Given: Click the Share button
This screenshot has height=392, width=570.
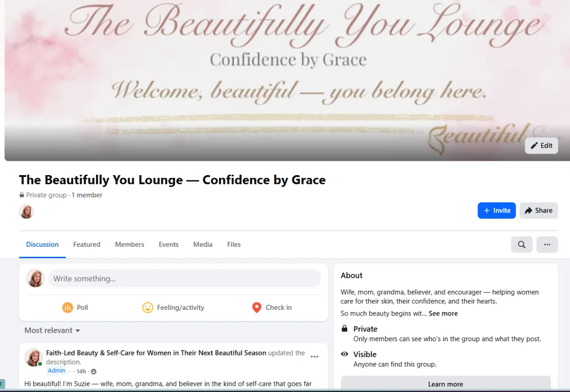Looking at the screenshot, I should [539, 211].
